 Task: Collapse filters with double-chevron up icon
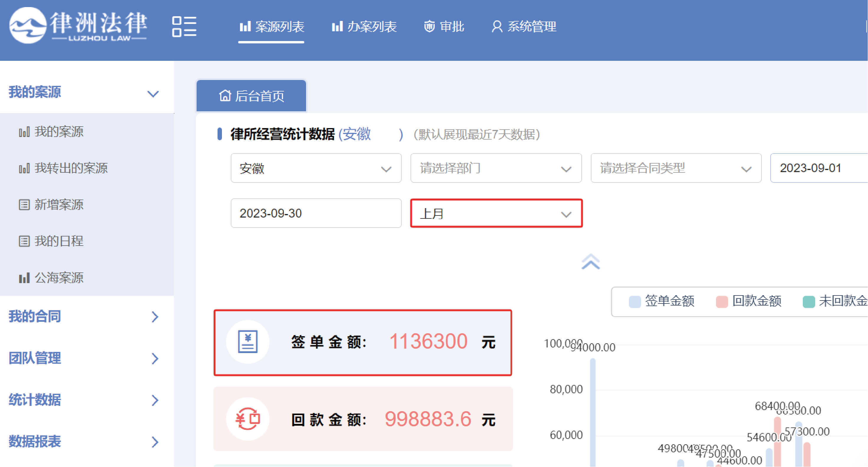(590, 262)
